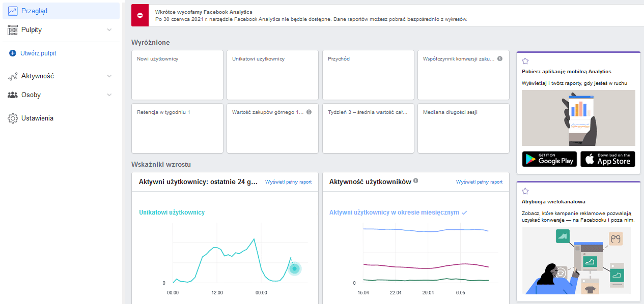Image resolution: width=644 pixels, height=304 pixels.
Task: Click info icon on Wartość zakupów górnego card
Action: 309,112
